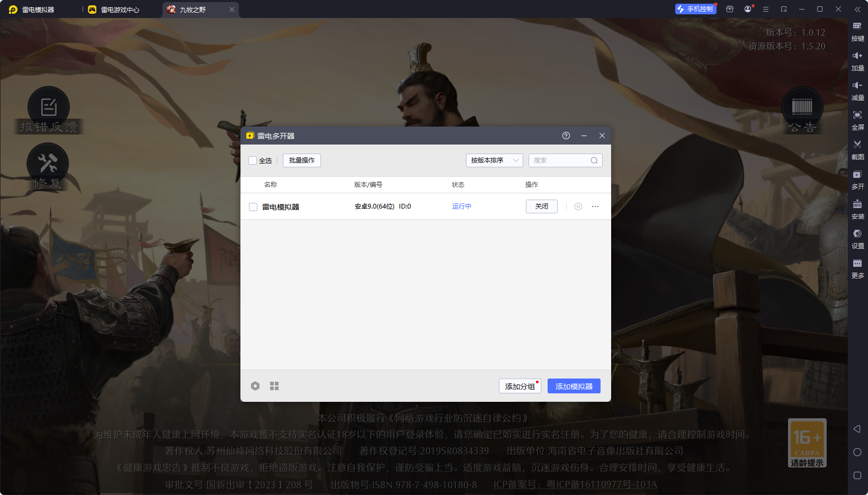Click the 加量 volume up icon

(857, 56)
